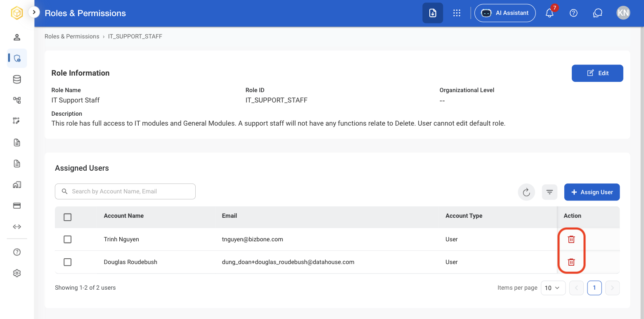
Task: Click the Assign User button
Action: pyautogui.click(x=592, y=192)
